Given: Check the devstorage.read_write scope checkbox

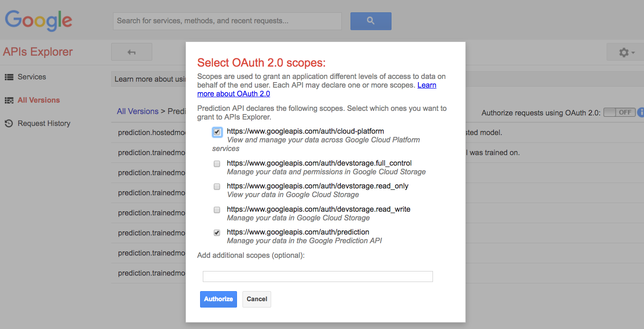Looking at the screenshot, I should (x=217, y=210).
